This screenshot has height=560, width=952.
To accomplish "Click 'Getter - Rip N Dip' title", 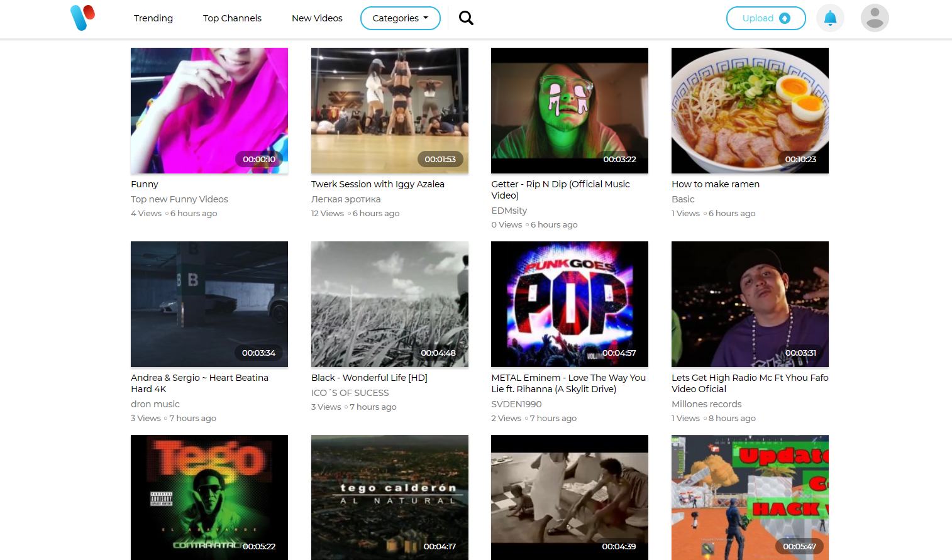I will tap(560, 190).
